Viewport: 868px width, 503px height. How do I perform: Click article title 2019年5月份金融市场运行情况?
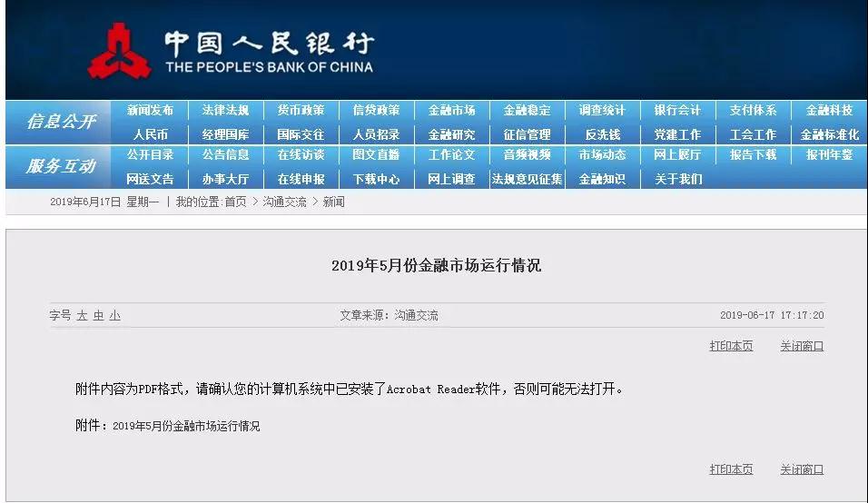click(x=436, y=266)
